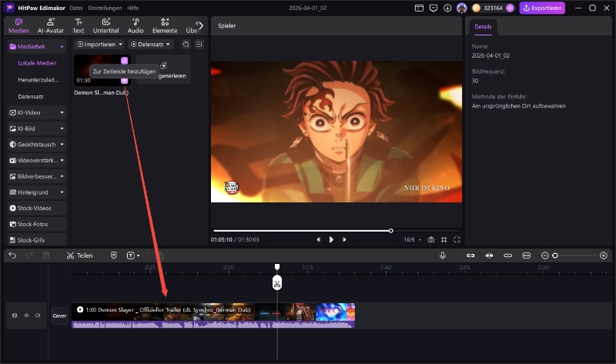
Task: Select the Herunterzulad... item
Action: coord(38,80)
